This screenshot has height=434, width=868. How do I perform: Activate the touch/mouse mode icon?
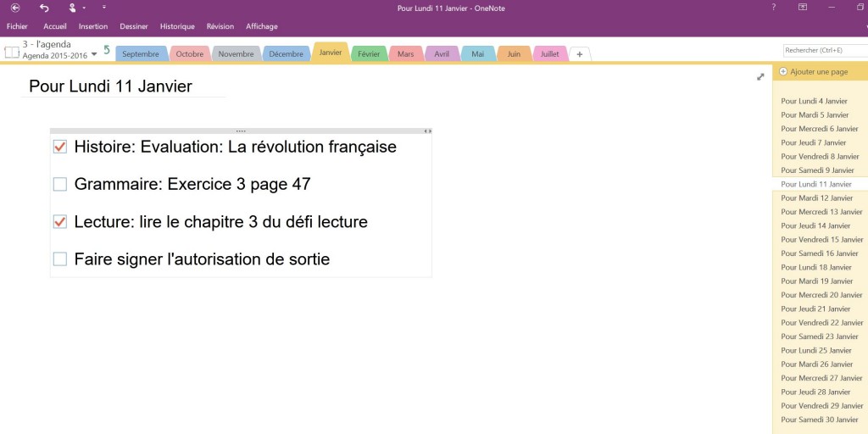72,8
